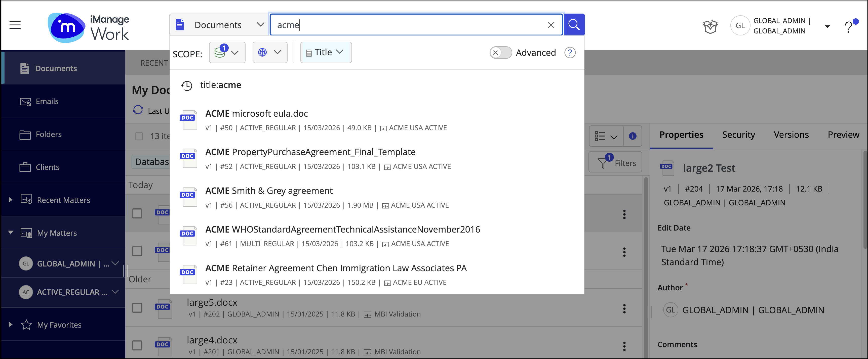Check the large5.docx checkbox
The height and width of the screenshot is (359, 868).
(x=137, y=307)
